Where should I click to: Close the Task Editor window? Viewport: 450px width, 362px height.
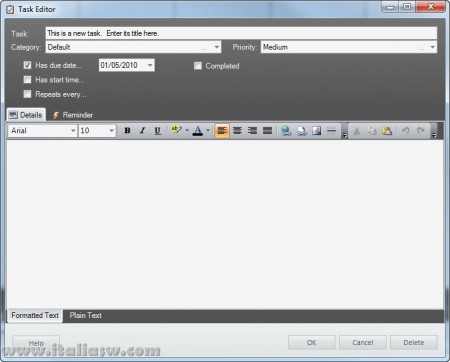coord(430,7)
